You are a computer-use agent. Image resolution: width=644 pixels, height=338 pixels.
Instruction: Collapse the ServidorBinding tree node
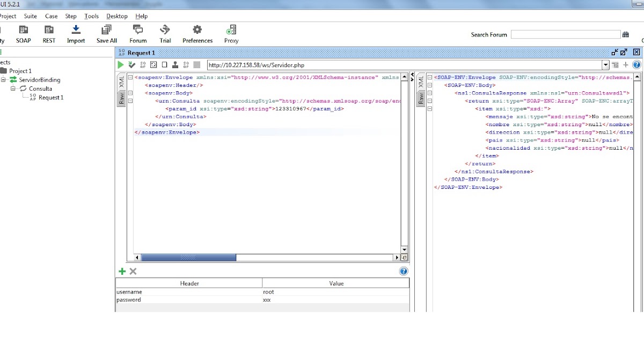(4, 80)
